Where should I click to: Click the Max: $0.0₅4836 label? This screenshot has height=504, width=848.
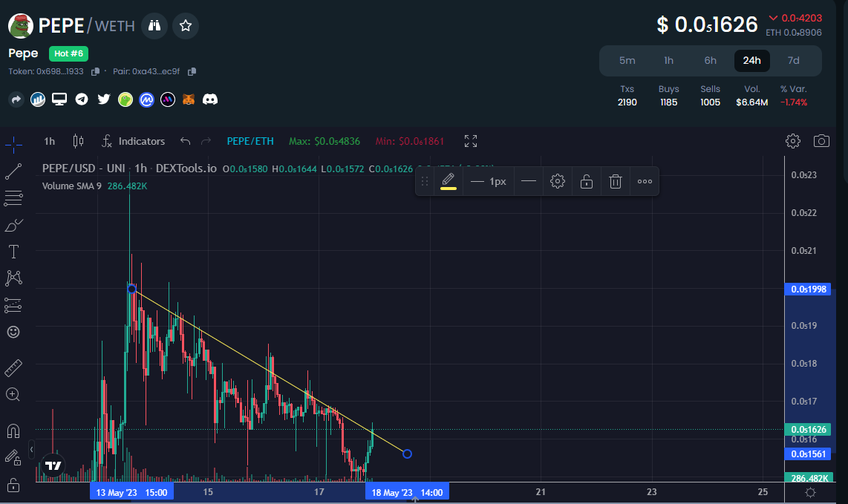324,141
